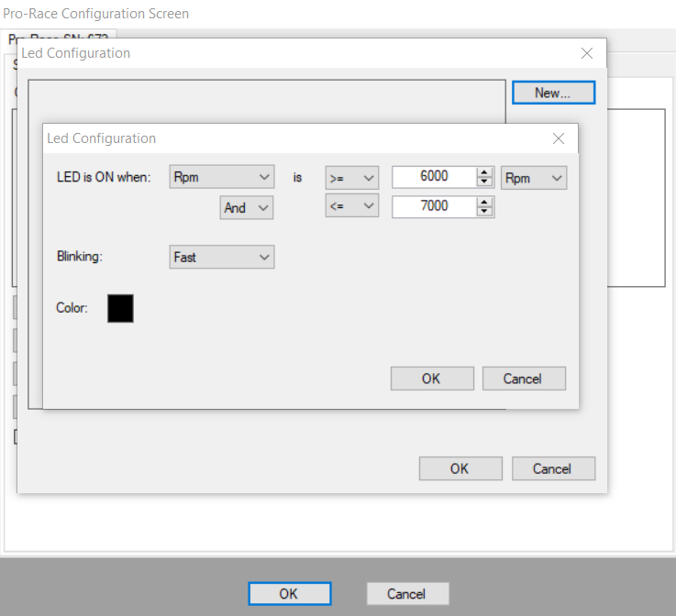Expand the Rpm units dropdown beside 6000
The width and height of the screenshot is (676, 616).
[534, 178]
